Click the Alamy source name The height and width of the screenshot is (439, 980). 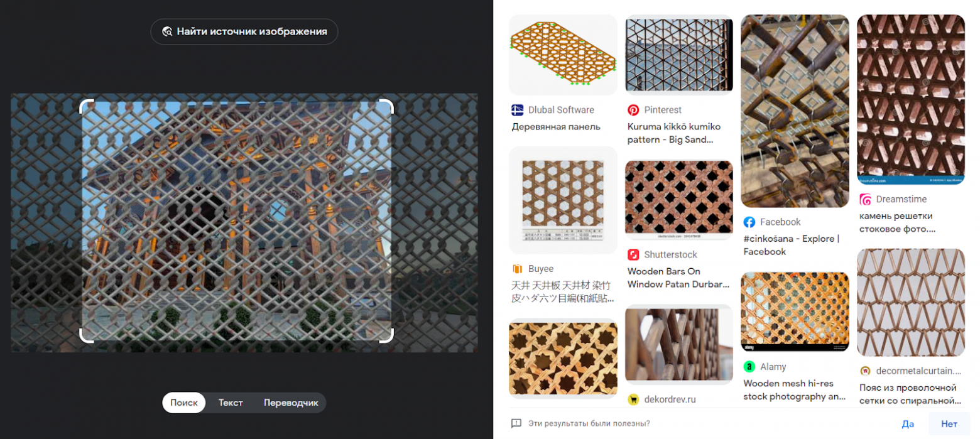[773, 366]
